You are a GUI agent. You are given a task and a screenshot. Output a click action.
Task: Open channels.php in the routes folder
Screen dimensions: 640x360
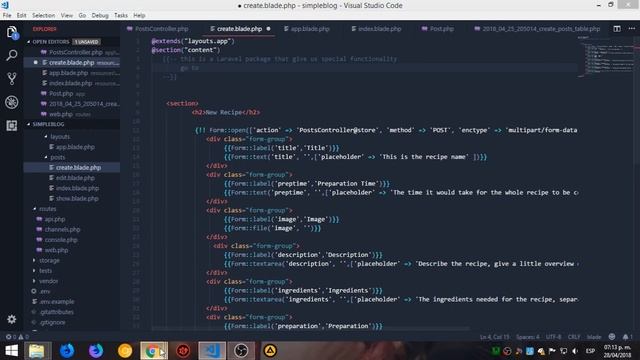[x=62, y=230]
